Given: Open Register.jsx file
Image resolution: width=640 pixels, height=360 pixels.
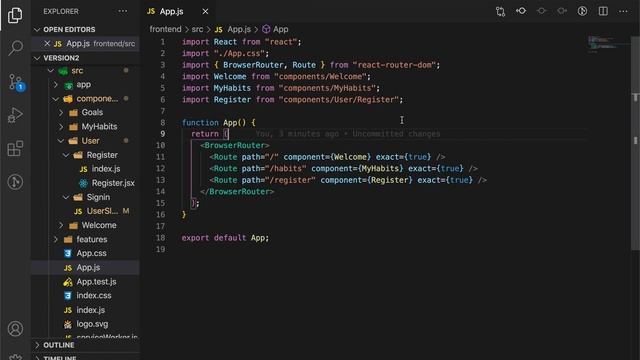Looking at the screenshot, I should [x=113, y=183].
